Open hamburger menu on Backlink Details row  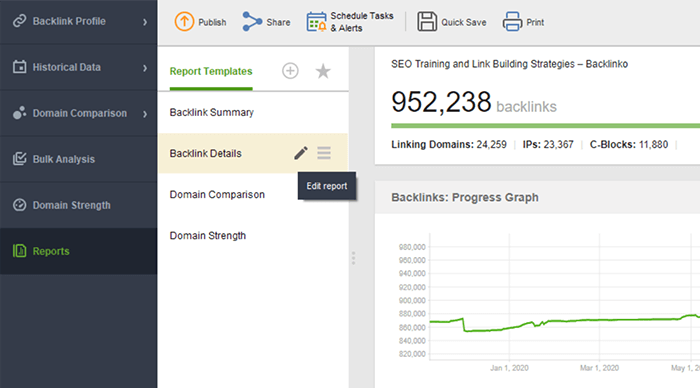[x=324, y=153]
